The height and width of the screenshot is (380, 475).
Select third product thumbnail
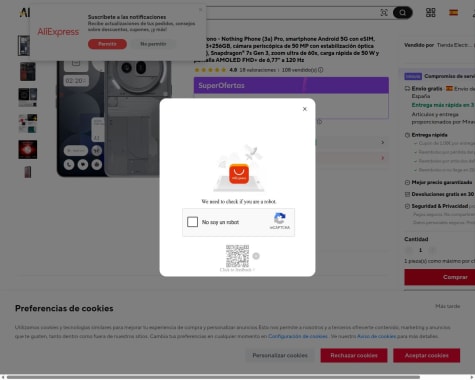tap(28, 97)
